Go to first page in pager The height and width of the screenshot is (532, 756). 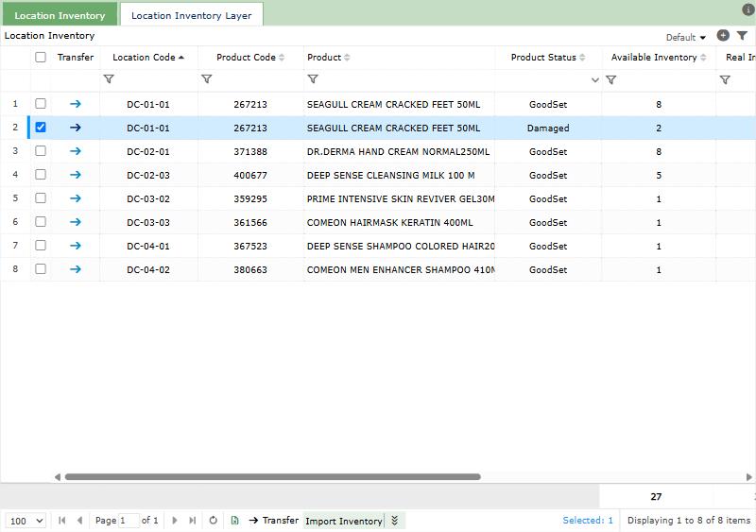tap(61, 521)
